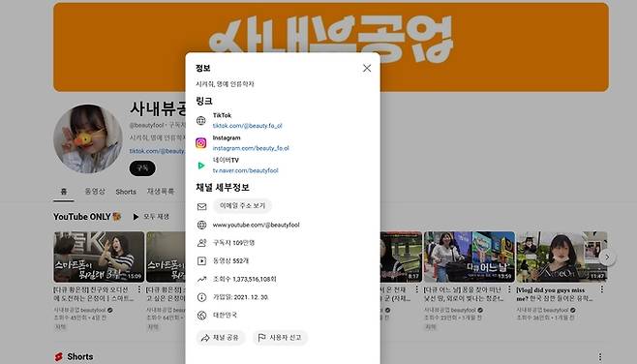Open the options menu for the 8:17 video
The width and height of the screenshot is (637, 364).
(x=417, y=289)
